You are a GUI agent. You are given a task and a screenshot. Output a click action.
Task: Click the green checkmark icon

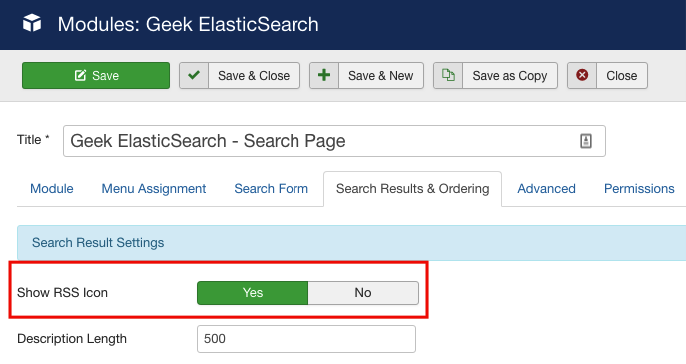click(194, 75)
